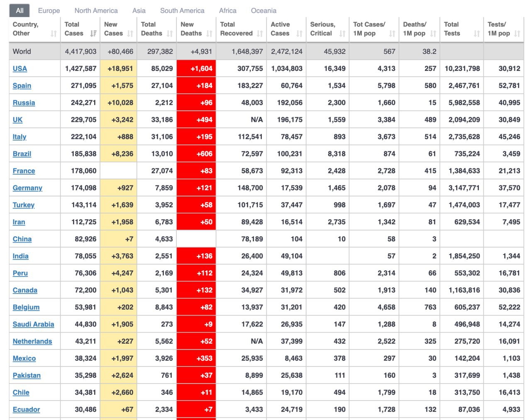
Task: Click the Turkey country link
Action: click(24, 205)
